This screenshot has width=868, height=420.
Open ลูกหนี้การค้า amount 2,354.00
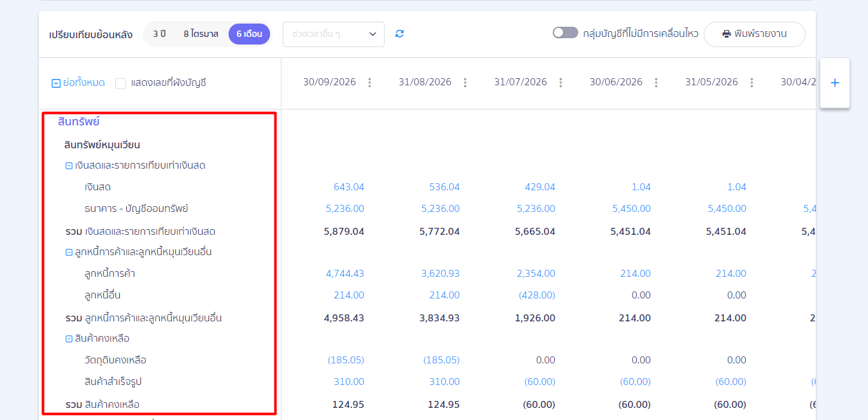(x=536, y=274)
